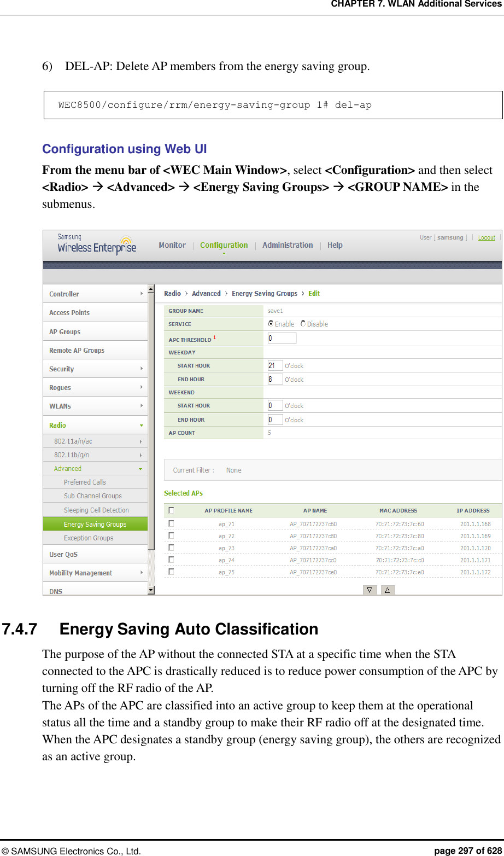Select the Disable service radio button
Viewport: 504px width, 856px height.
(x=303, y=324)
